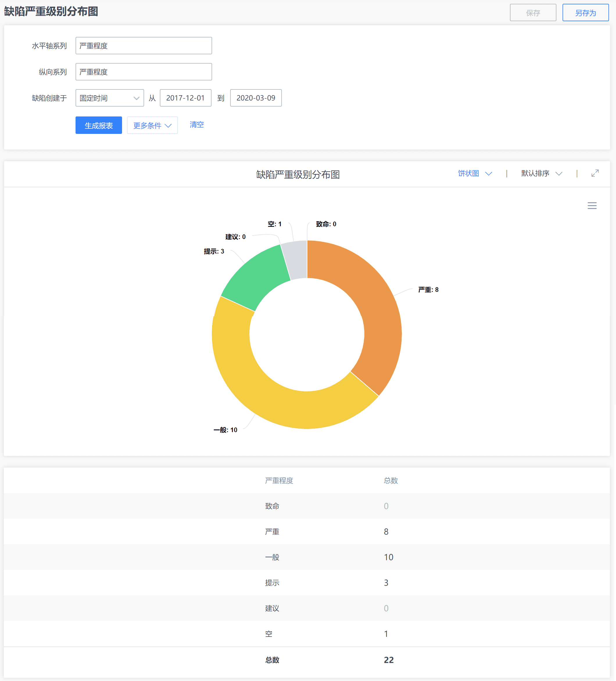Select the 水平轴系列 input field
Viewport: 616px width, 681px height.
coord(144,46)
